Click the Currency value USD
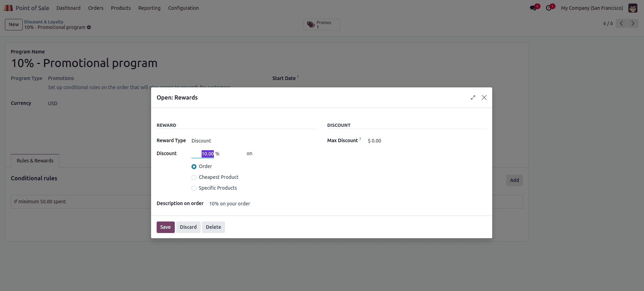Screen dimensions: 644x291 (53, 103)
